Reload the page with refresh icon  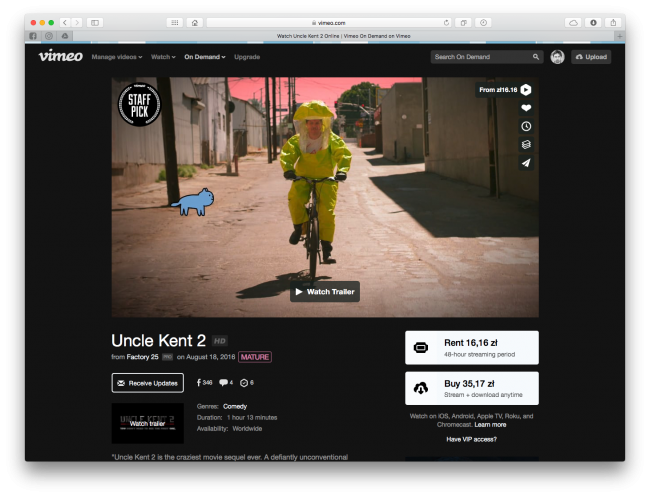coord(446,23)
